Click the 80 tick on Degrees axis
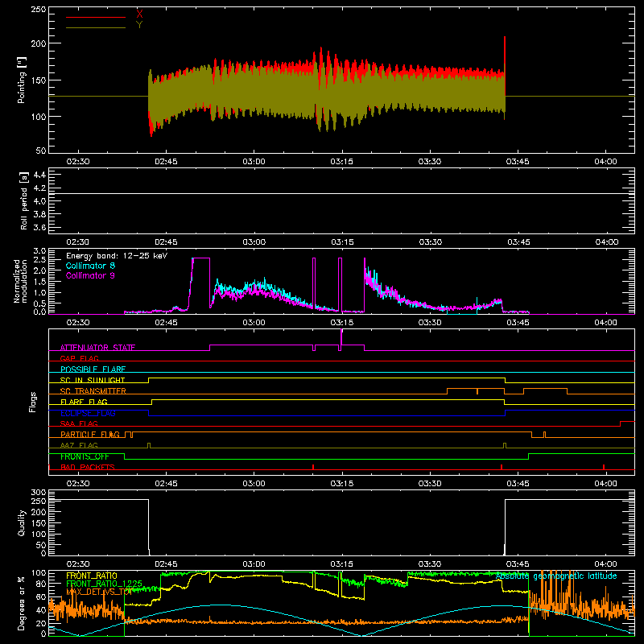The height and width of the screenshot is (644, 644). pos(41,584)
